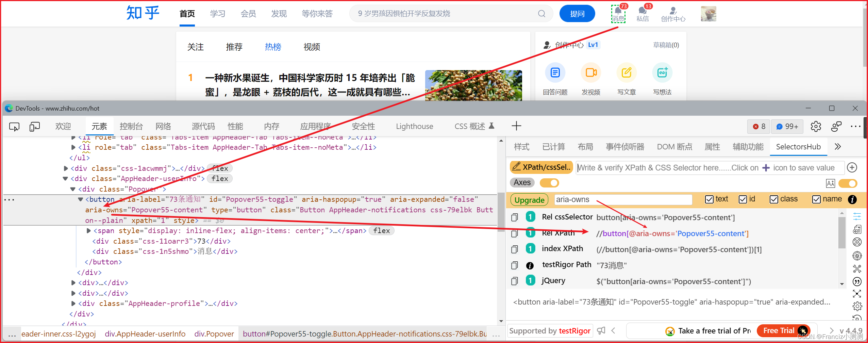Click the Rel XPath value //button[@aria-owns='Popover55-content']
Screen dimensions: 868x343
click(672, 233)
